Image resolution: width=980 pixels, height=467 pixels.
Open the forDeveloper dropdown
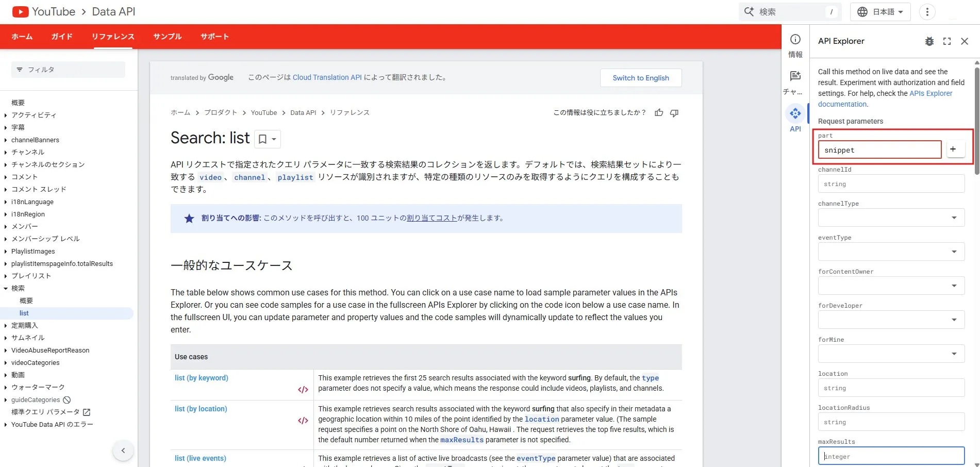[x=891, y=320]
